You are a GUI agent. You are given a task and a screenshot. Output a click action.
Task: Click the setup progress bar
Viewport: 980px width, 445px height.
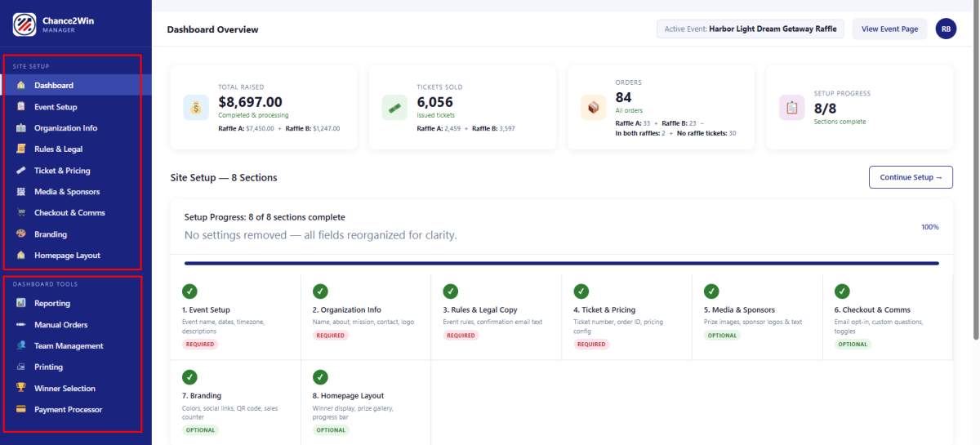coord(562,263)
